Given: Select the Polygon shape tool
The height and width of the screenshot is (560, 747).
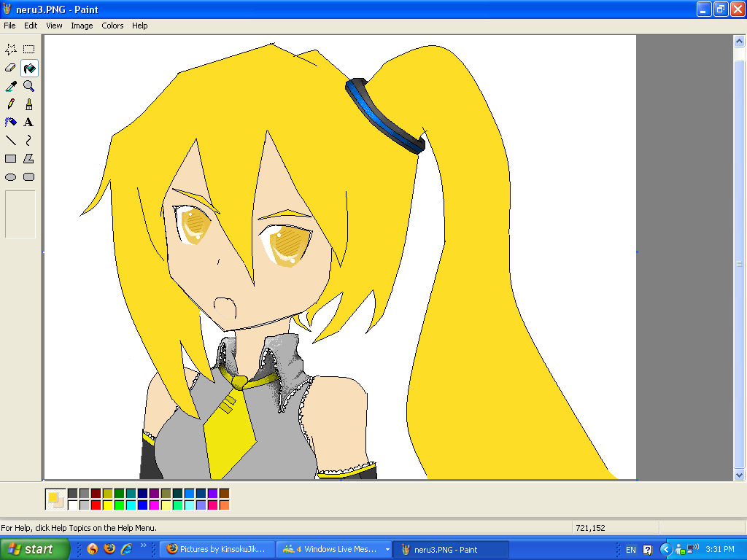Looking at the screenshot, I should click(28, 159).
